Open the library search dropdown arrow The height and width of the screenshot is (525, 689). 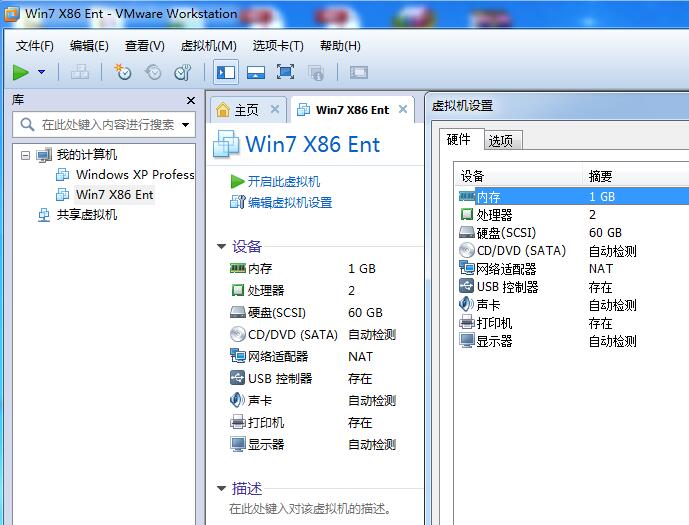(187, 125)
